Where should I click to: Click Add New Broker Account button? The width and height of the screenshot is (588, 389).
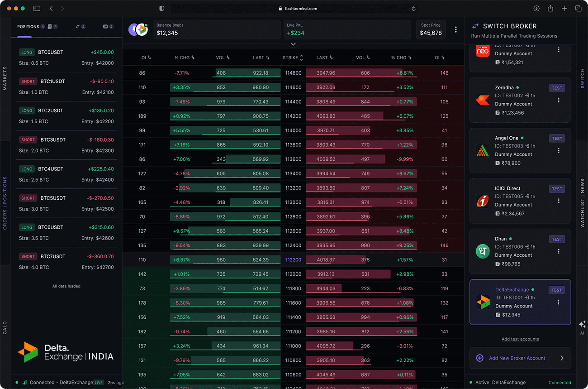click(x=520, y=358)
